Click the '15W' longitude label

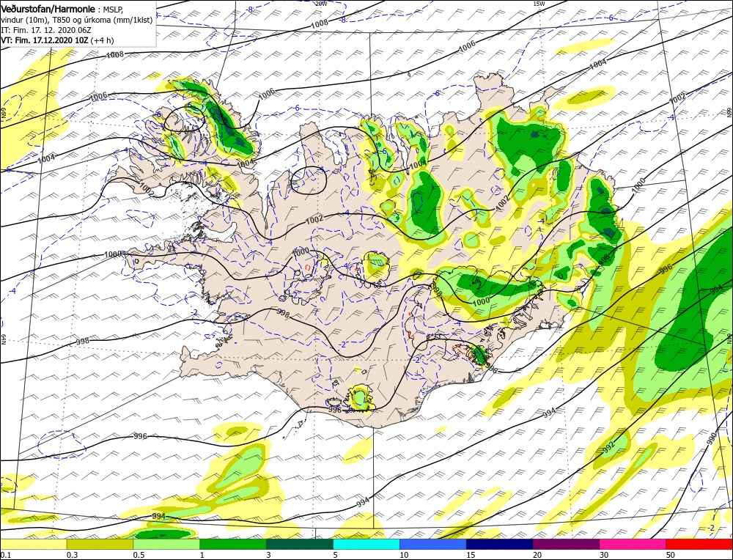[x=539, y=3]
